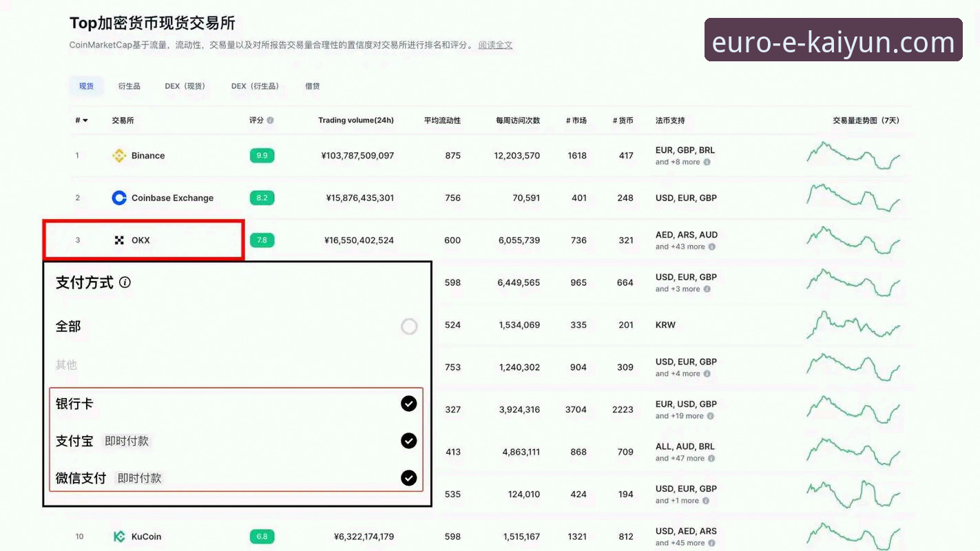Click the OKX logo icon

point(119,240)
